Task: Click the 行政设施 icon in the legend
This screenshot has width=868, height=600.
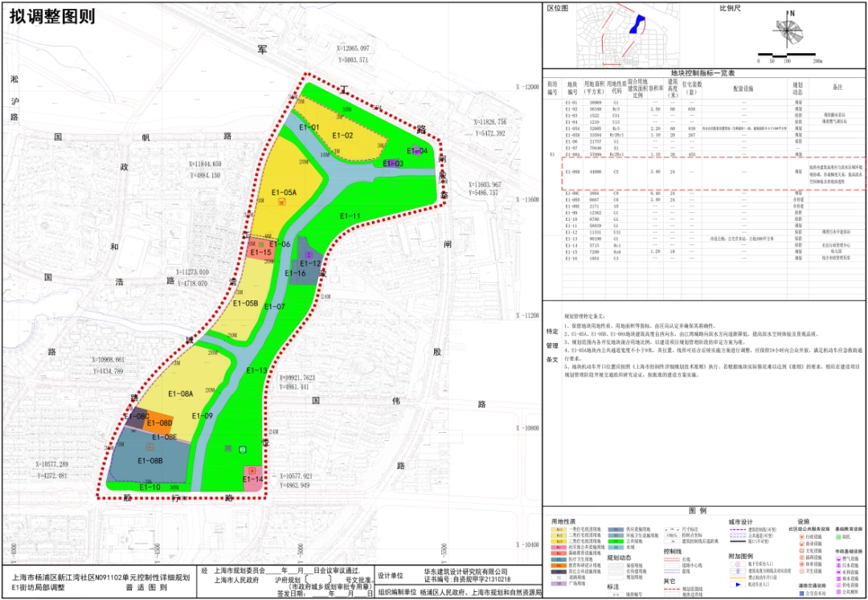Action: 801,537
